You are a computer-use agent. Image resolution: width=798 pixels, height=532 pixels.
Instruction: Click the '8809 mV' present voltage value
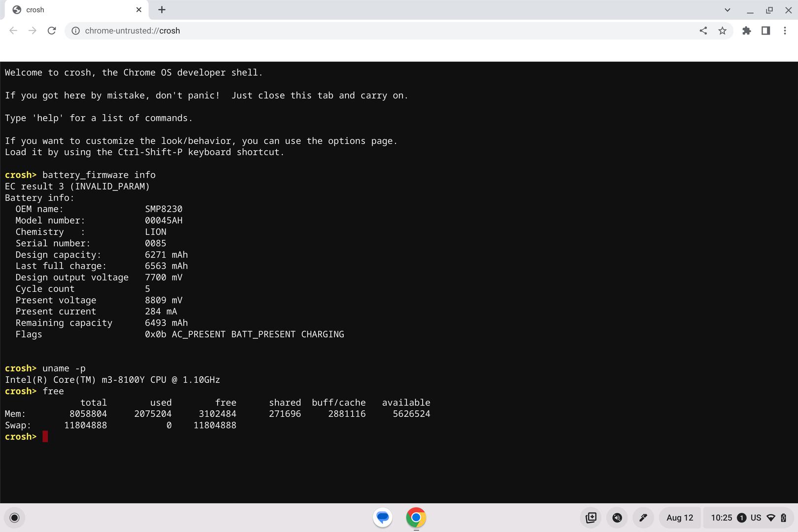tap(164, 300)
